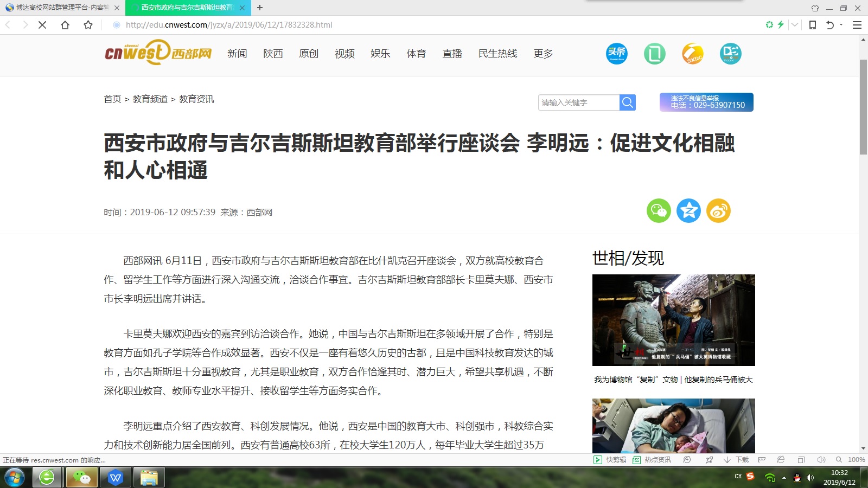This screenshot has width=868, height=488.
Task: Open the 陕西 navigation menu item
Action: (x=273, y=54)
